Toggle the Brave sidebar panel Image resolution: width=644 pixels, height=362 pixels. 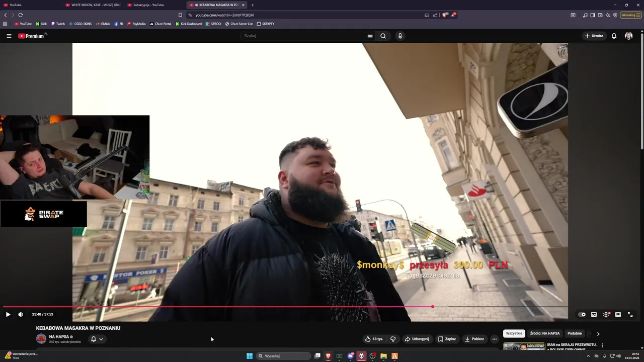click(593, 15)
